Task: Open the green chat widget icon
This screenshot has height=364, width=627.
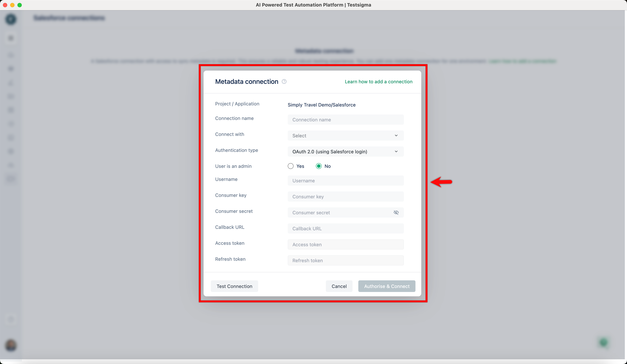Action: pos(604,343)
